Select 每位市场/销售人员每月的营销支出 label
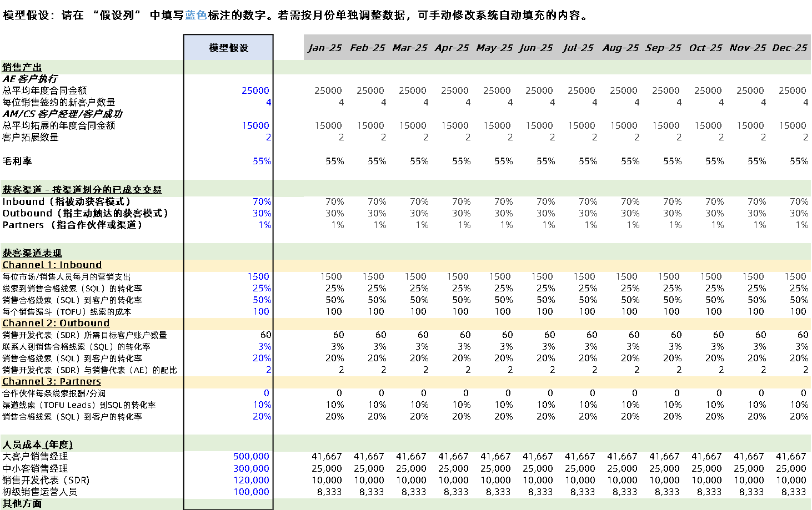812x510 pixels. (67, 276)
